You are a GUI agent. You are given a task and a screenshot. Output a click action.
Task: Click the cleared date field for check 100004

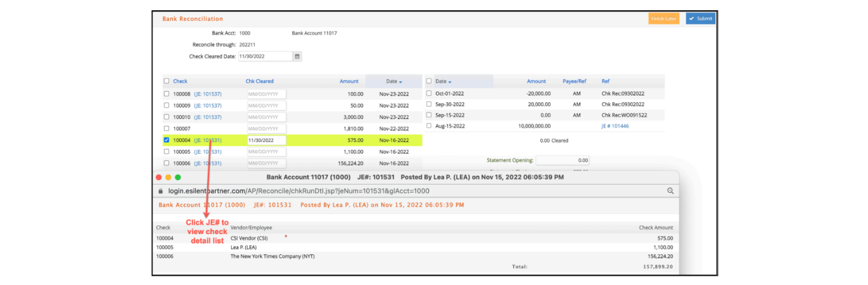[x=266, y=140]
